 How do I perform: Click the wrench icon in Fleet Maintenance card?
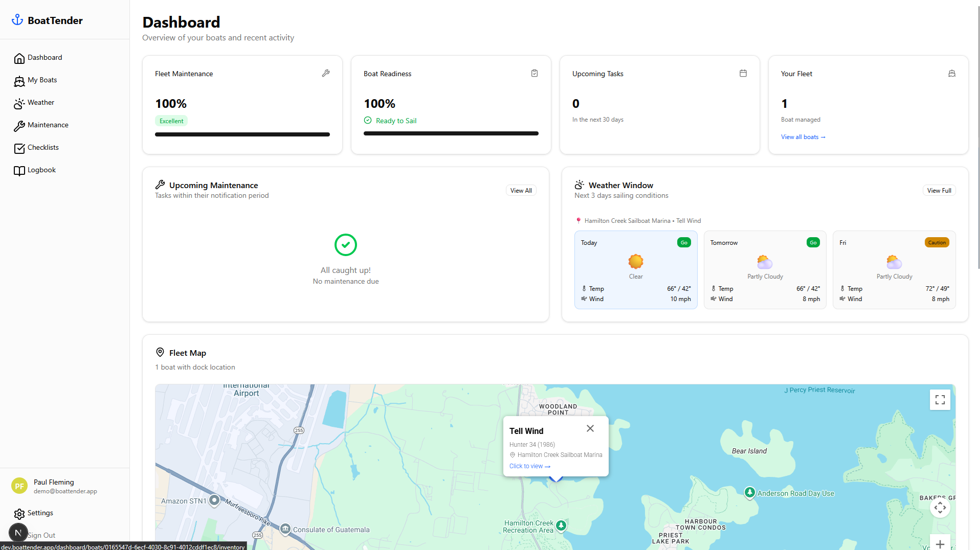[325, 73]
